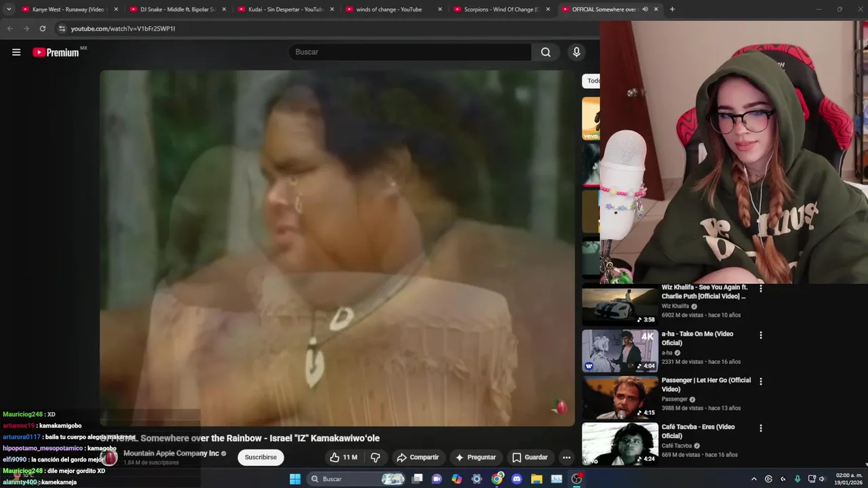This screenshot has width=868, height=488.
Task: Click the Guardar save button
Action: click(530, 457)
